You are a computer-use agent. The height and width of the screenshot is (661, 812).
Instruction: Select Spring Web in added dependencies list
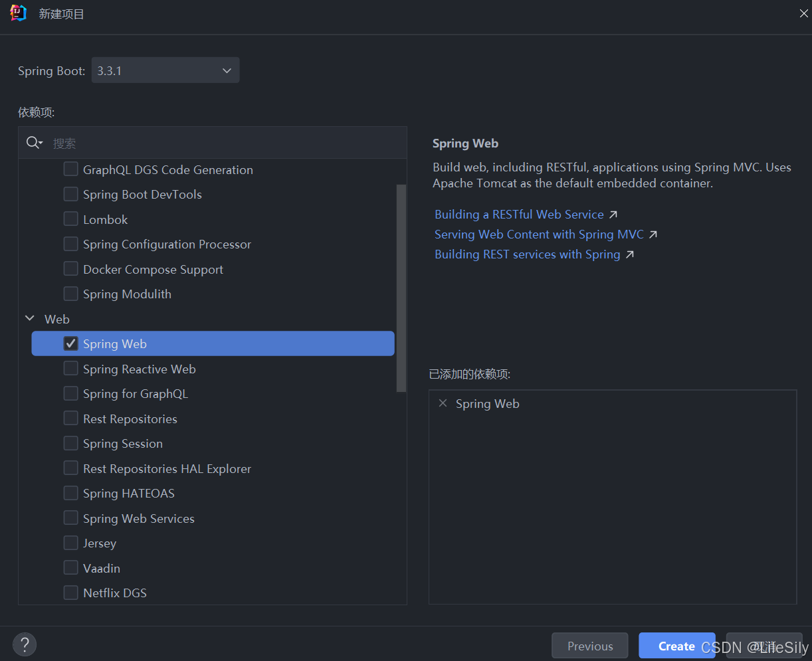click(488, 403)
